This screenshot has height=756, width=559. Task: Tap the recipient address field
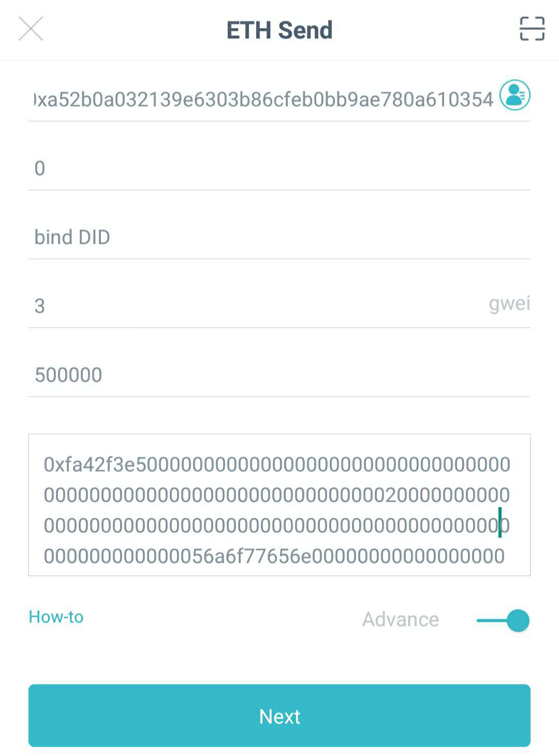[264, 99]
